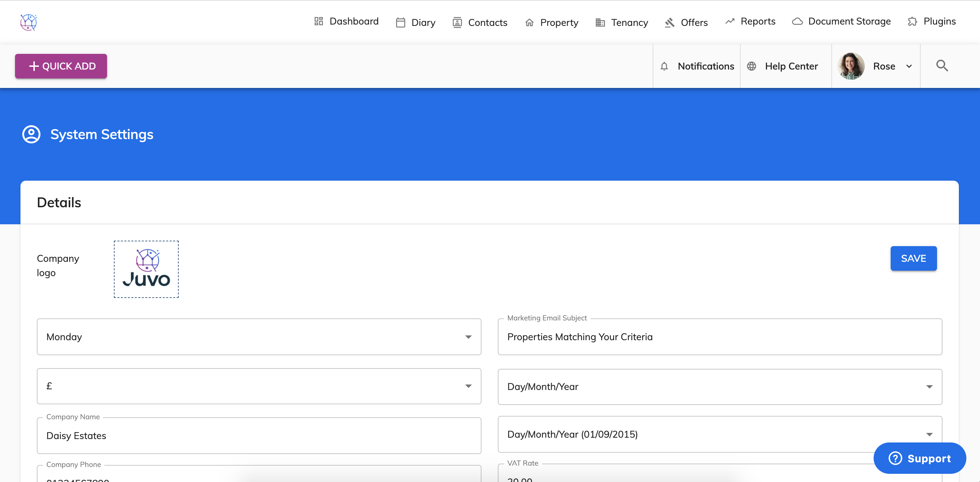Screen dimensions: 980x482
Task: Click the search magnifier icon
Action: click(x=941, y=66)
